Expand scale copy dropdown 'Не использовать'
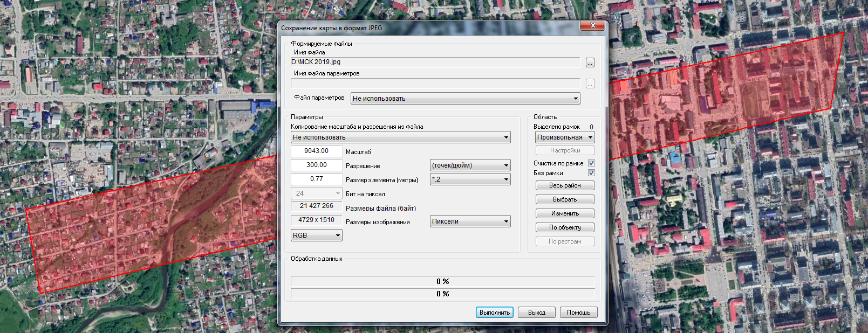 [x=400, y=137]
